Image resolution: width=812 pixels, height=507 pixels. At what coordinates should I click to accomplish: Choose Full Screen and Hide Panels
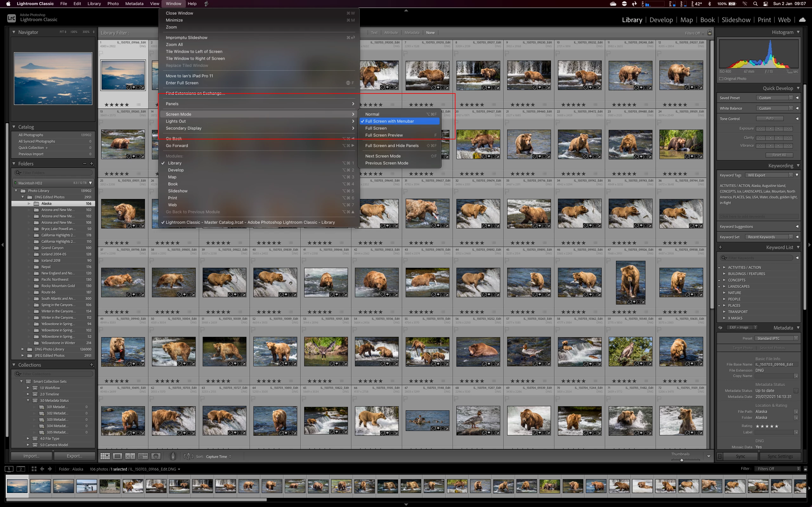pos(392,145)
